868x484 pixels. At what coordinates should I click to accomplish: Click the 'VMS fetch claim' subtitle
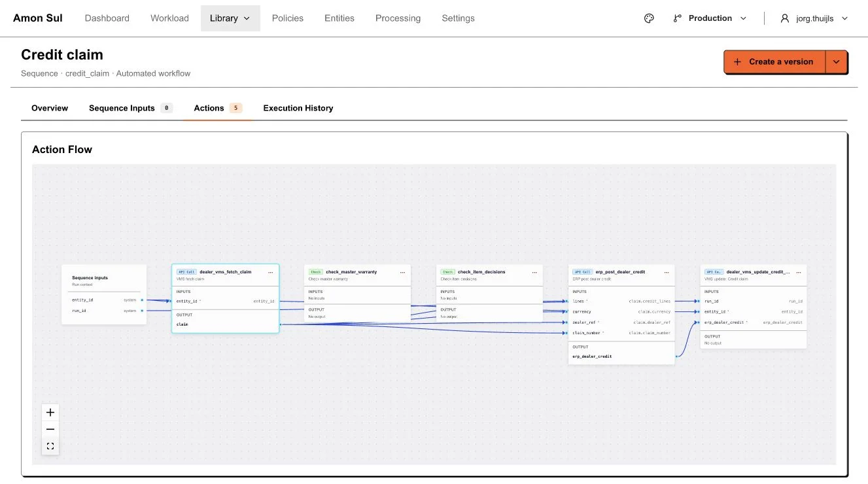(x=190, y=279)
